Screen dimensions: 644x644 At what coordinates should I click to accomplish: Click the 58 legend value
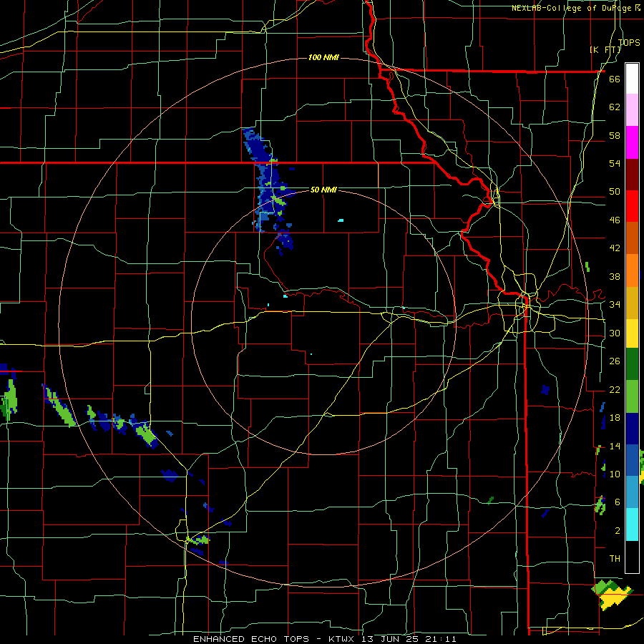point(615,135)
